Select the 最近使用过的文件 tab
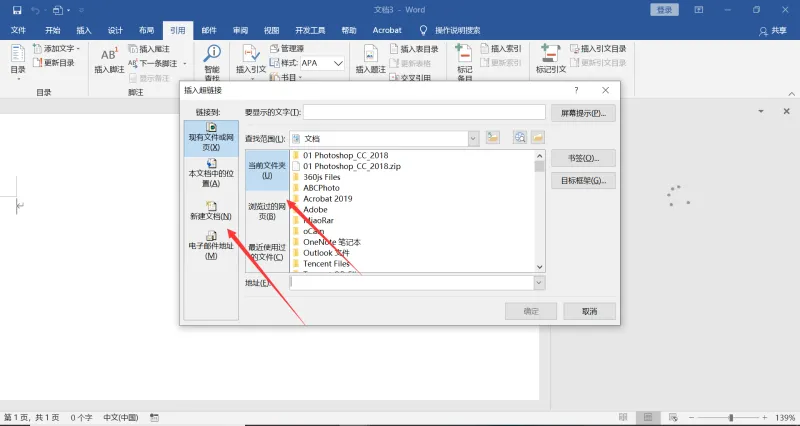The height and width of the screenshot is (426, 800). pyautogui.click(x=267, y=252)
